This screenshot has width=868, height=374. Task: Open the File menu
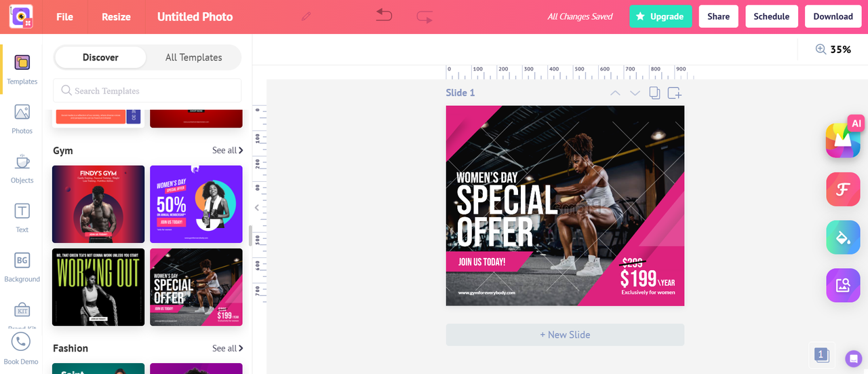click(64, 16)
